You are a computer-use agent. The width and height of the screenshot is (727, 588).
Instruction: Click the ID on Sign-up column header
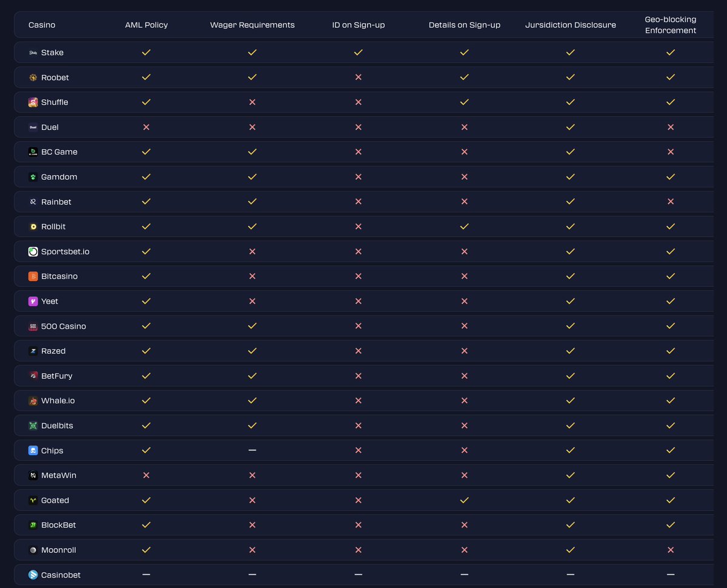[x=359, y=25]
